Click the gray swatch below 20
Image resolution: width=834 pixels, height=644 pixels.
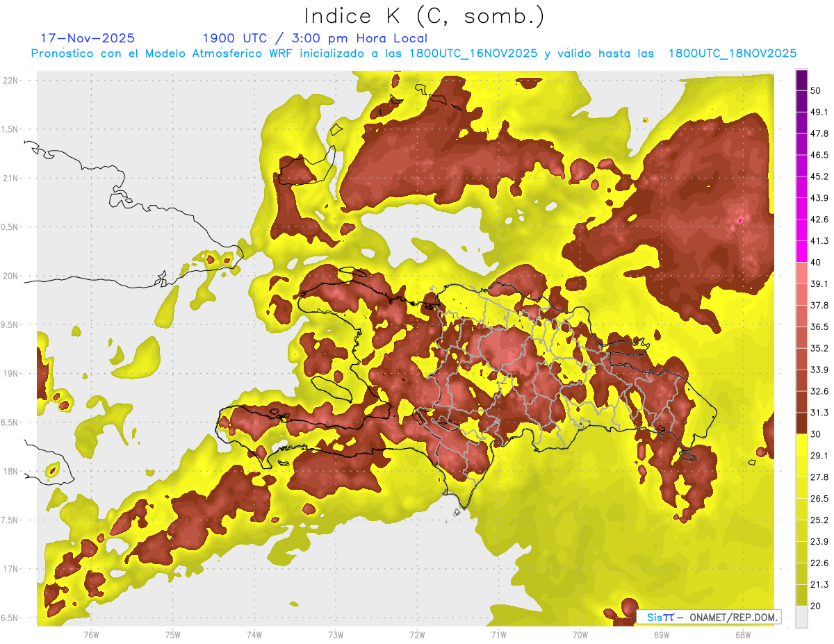(x=801, y=617)
